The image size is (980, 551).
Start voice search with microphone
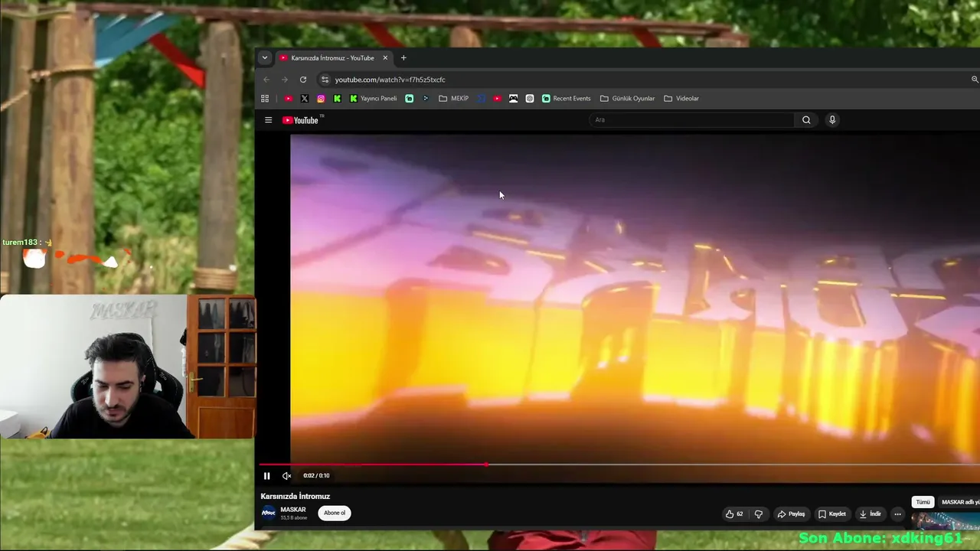[x=832, y=120]
